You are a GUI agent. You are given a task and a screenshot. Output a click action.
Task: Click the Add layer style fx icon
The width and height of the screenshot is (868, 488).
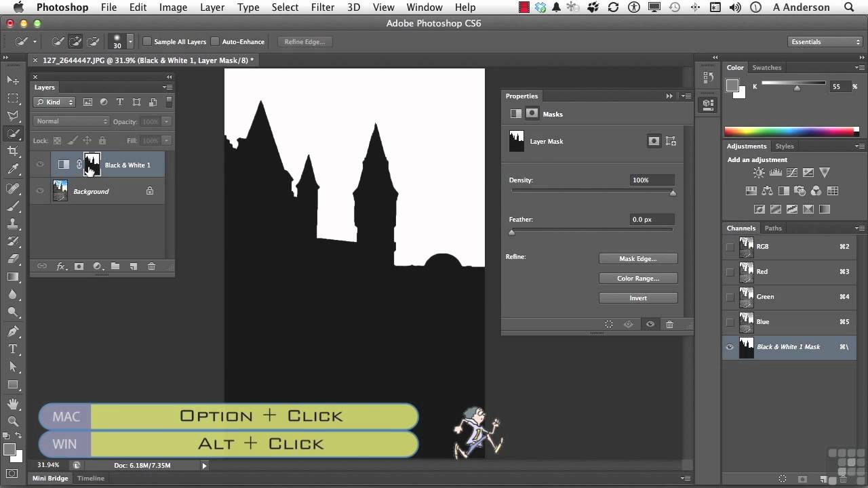(61, 266)
